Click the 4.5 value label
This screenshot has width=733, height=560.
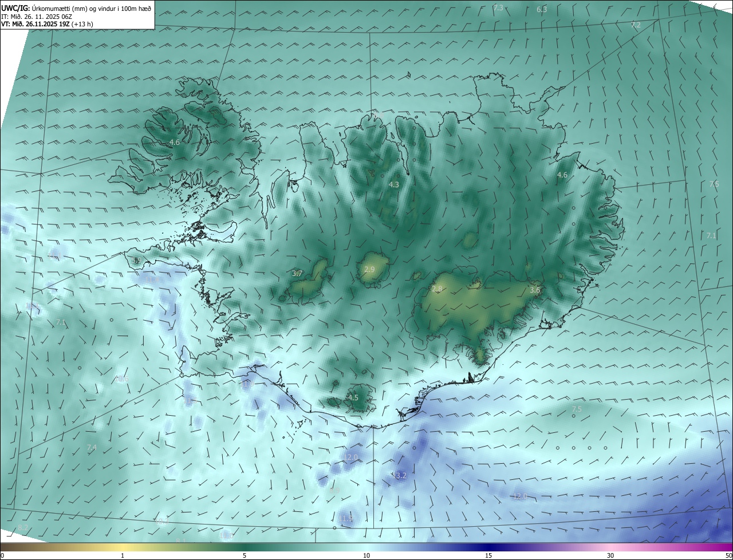pyautogui.click(x=353, y=397)
